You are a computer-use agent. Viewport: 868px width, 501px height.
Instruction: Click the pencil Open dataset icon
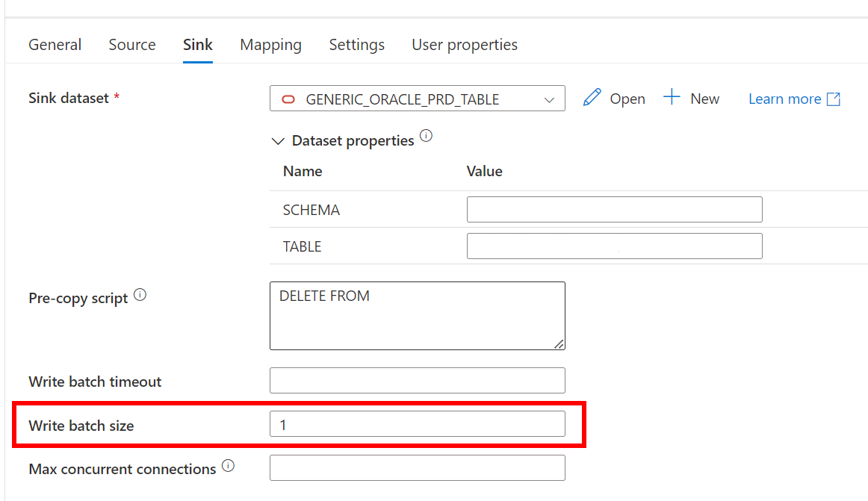[592, 98]
